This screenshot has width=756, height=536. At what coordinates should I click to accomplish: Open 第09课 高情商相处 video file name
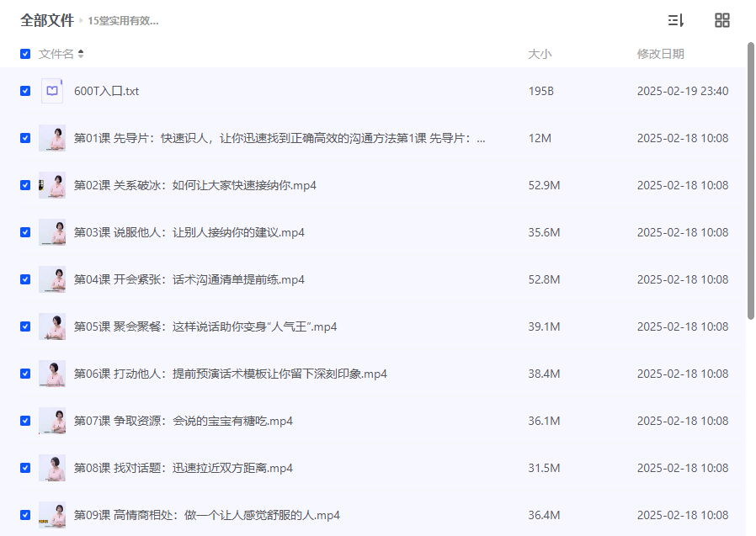tap(206, 515)
